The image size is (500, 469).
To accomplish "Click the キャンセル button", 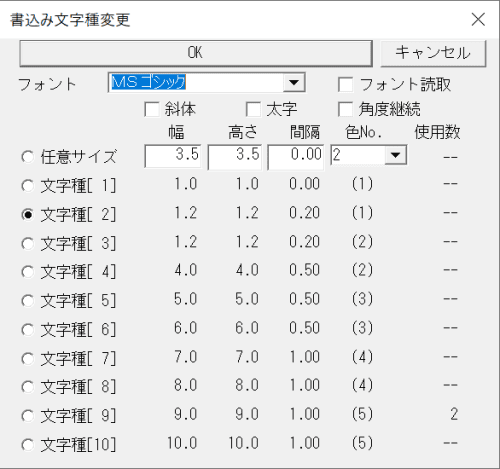I will [433, 53].
